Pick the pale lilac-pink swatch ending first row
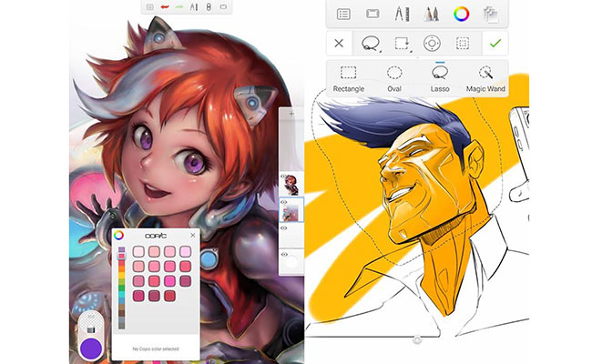The width and height of the screenshot is (592, 364). tap(185, 251)
